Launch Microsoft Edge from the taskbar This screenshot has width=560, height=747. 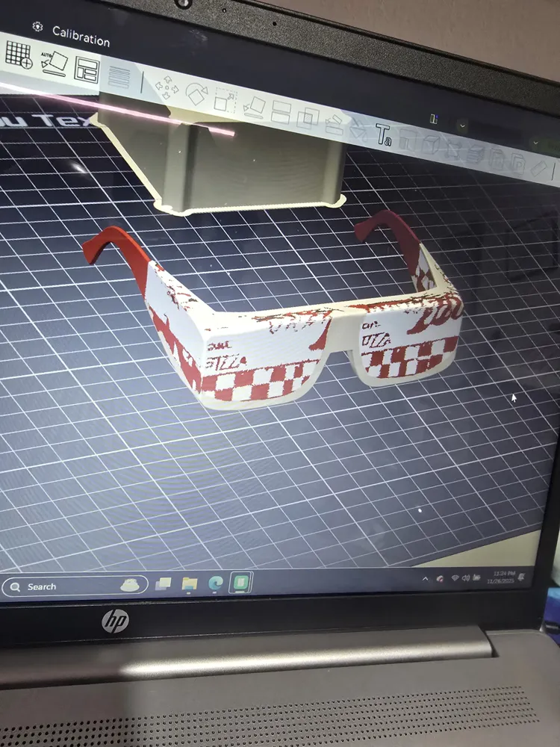215,583
